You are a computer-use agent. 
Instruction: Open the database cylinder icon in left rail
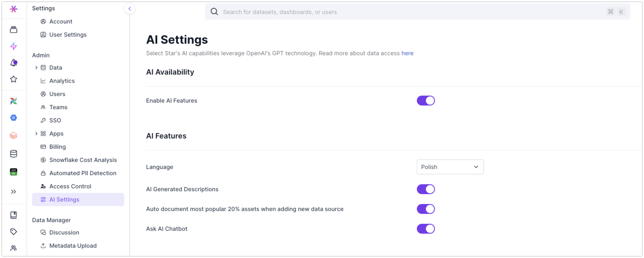14,154
